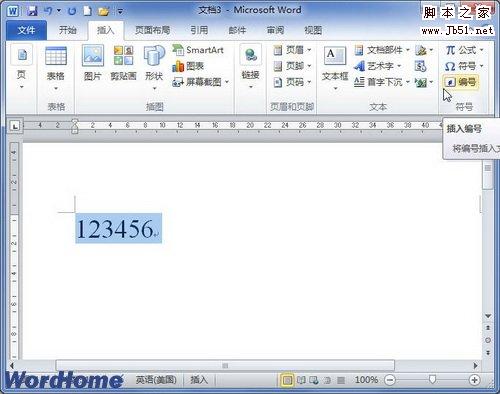Screen dimensions: 500x394
Task: Select Draft view button
Action: [x=340, y=380]
